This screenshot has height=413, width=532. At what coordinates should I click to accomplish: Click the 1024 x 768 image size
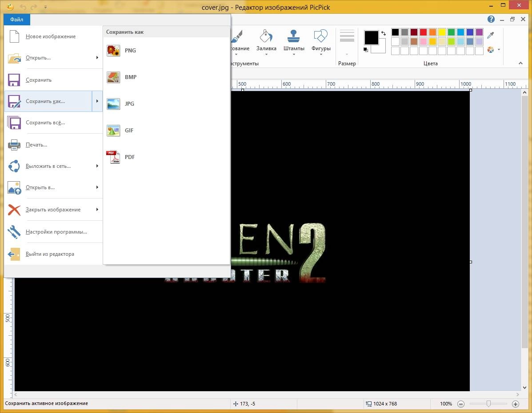pyautogui.click(x=385, y=404)
